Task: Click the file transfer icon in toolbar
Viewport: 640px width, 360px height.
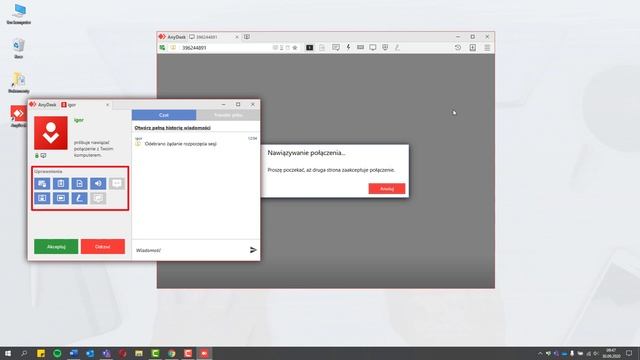Action: coord(322,48)
